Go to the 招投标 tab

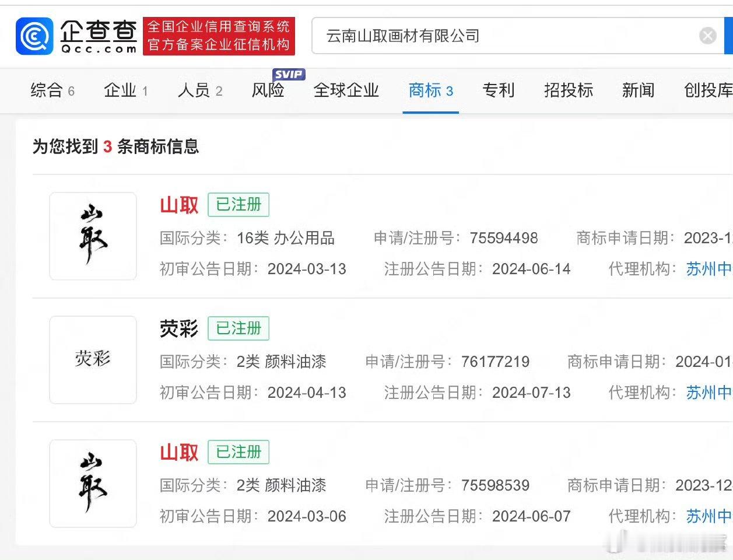(x=569, y=90)
